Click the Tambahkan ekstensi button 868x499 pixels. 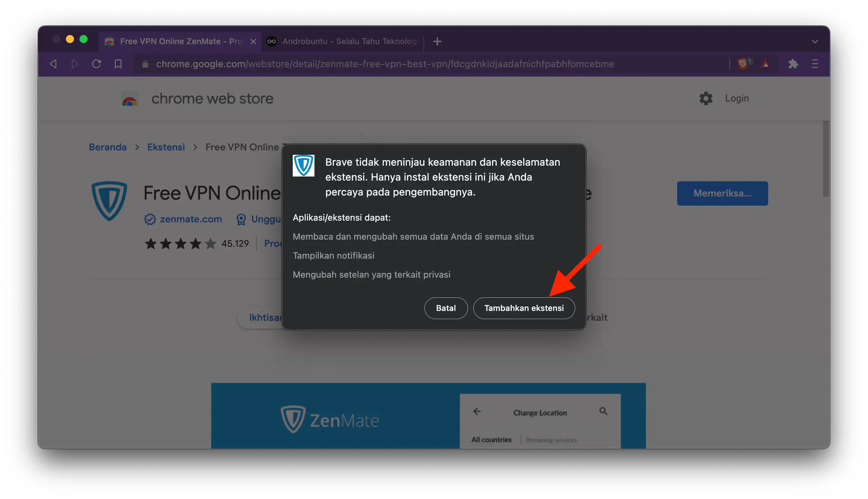(x=524, y=308)
